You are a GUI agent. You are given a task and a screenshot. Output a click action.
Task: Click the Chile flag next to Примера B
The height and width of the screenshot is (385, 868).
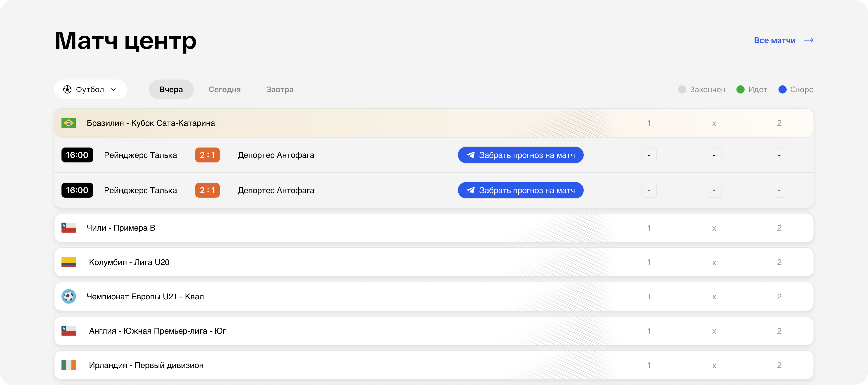(68, 228)
